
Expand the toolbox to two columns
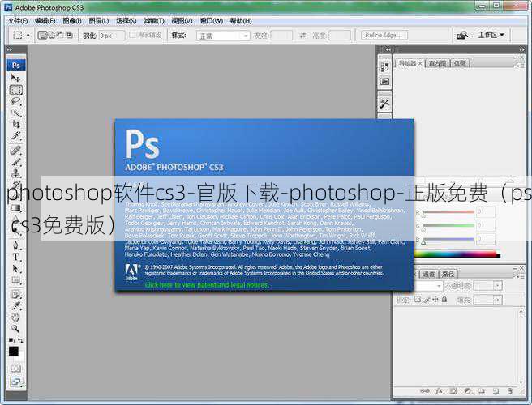(10, 49)
